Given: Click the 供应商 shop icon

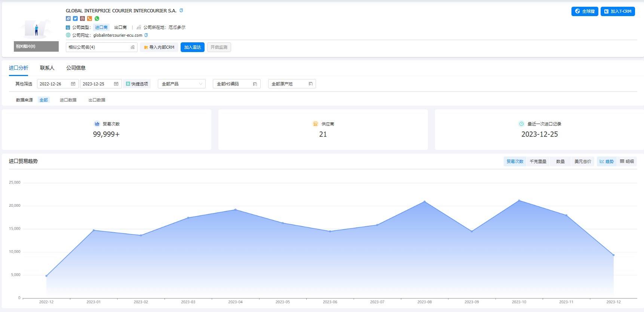Looking at the screenshot, I should click(315, 124).
